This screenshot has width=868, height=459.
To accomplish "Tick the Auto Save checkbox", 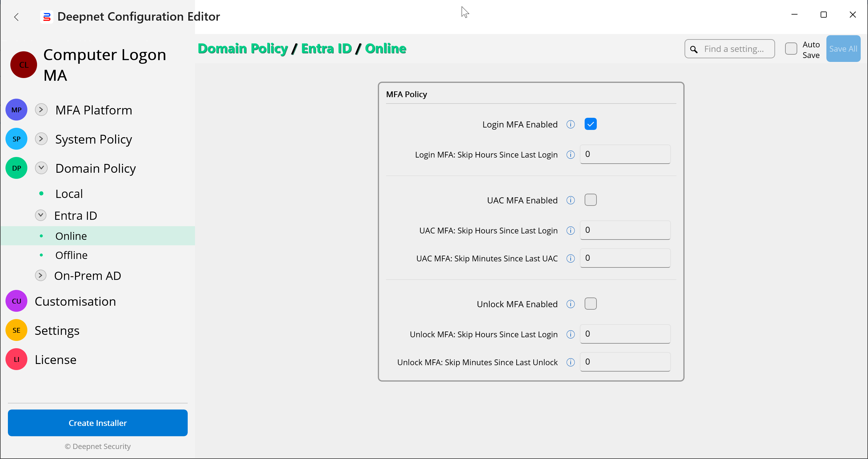I will pyautogui.click(x=791, y=49).
